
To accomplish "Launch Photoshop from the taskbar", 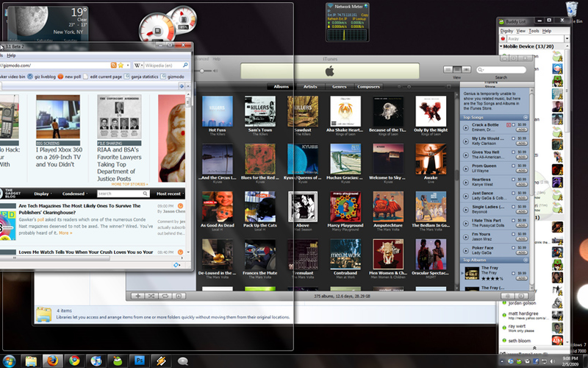I will coord(140,361).
